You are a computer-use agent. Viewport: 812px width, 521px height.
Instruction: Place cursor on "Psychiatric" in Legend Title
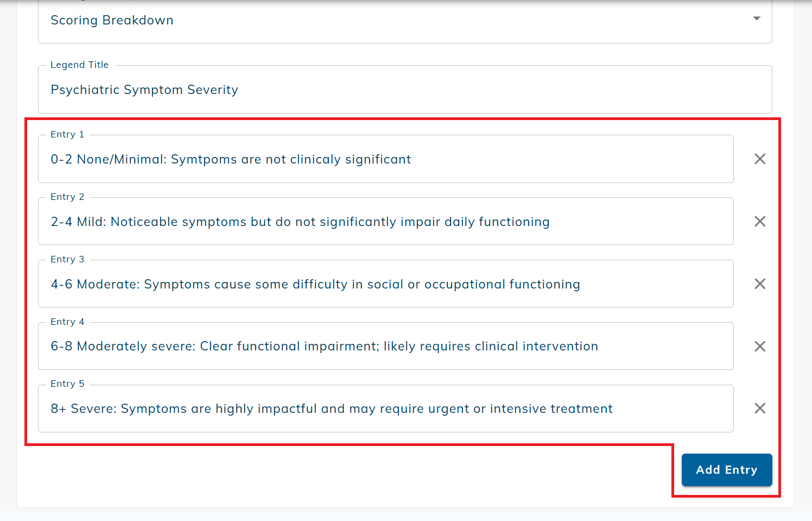point(85,90)
